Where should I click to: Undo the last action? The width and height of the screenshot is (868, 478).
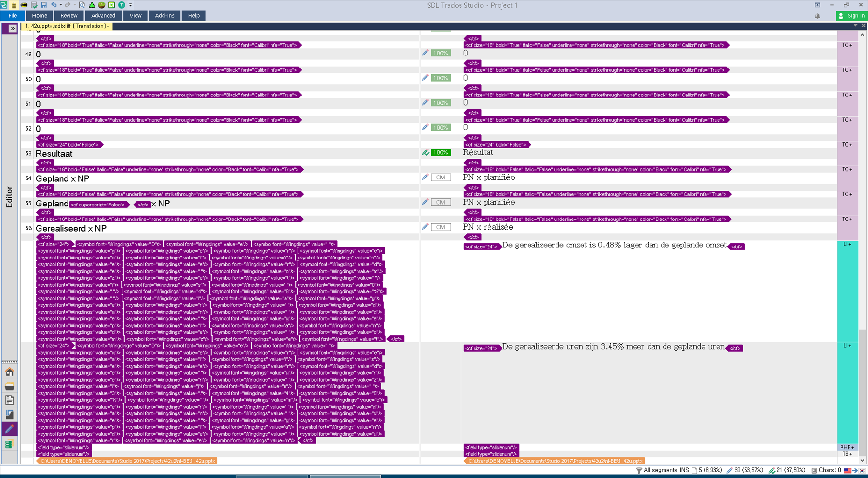click(x=54, y=5)
